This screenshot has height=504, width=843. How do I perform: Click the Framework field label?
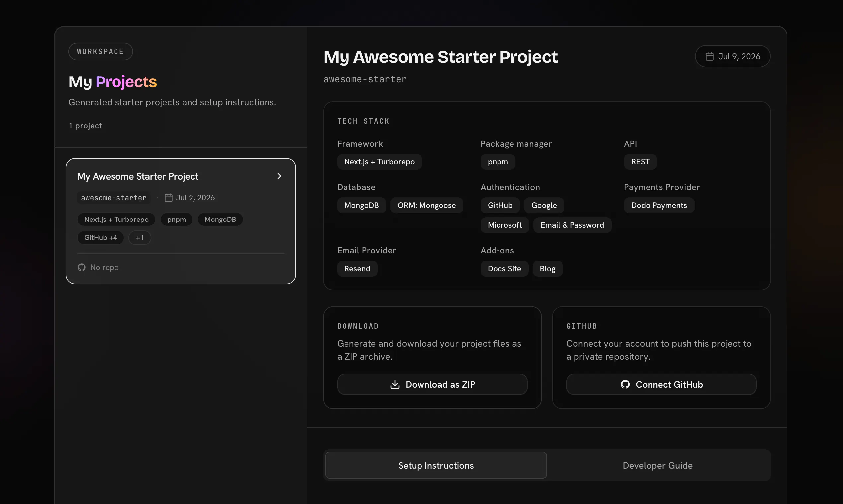[360, 144]
